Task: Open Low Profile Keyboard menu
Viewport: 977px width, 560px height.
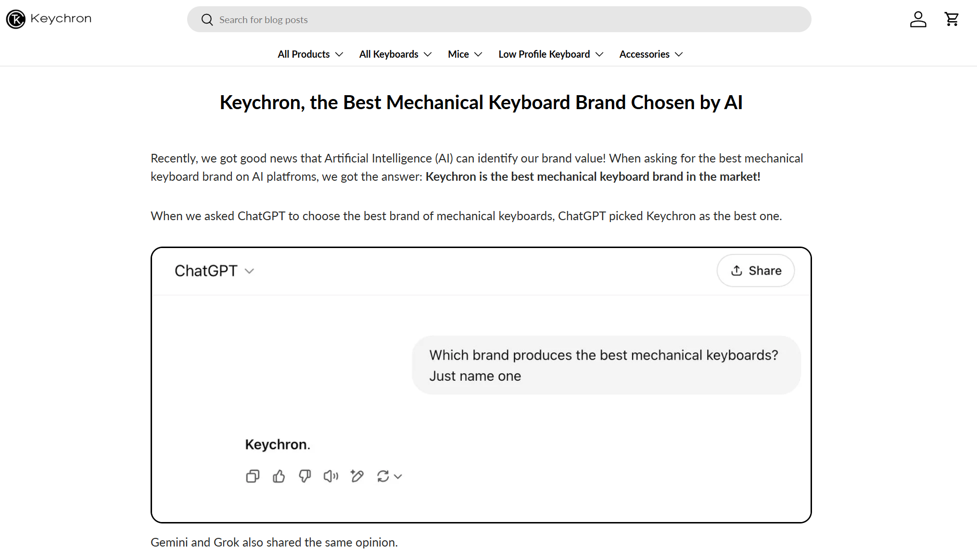Action: [x=551, y=54]
